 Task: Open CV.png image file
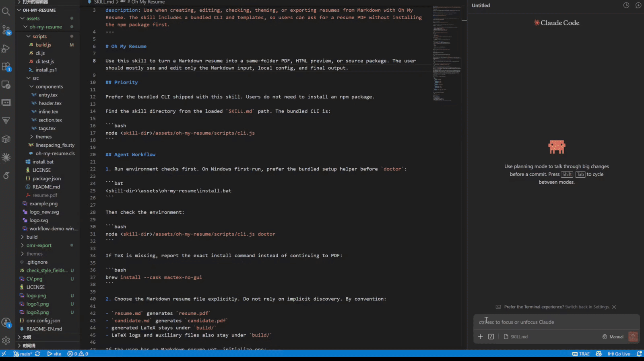pyautogui.click(x=34, y=279)
